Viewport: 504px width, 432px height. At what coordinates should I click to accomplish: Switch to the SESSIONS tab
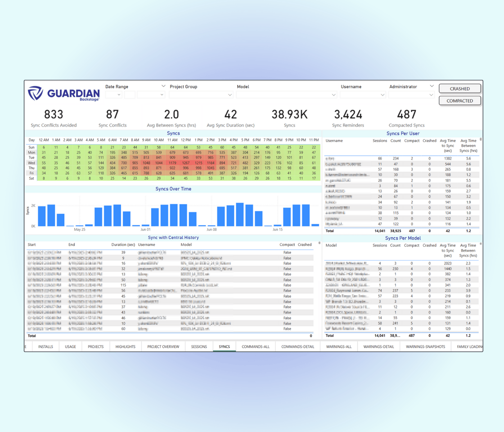[199, 346]
